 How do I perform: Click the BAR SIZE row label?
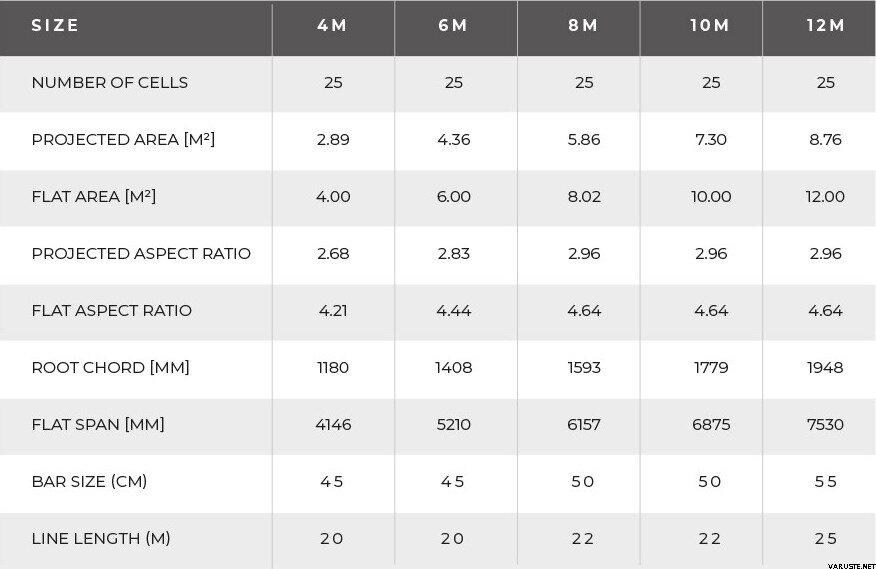pyautogui.click(x=89, y=482)
